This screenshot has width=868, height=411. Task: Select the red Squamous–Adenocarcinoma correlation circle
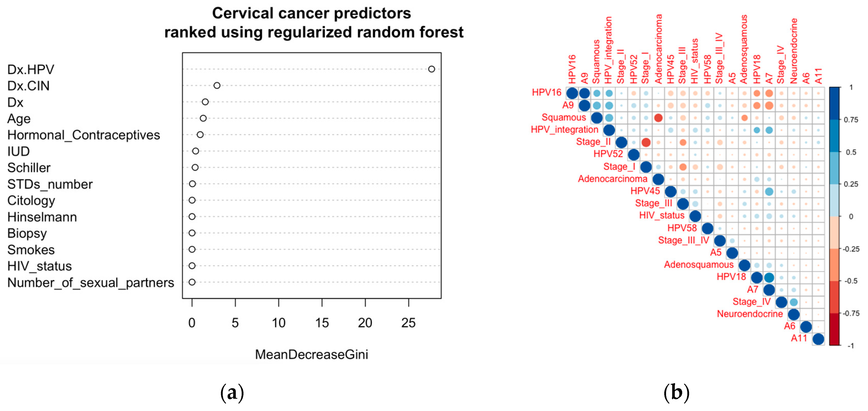click(x=658, y=118)
